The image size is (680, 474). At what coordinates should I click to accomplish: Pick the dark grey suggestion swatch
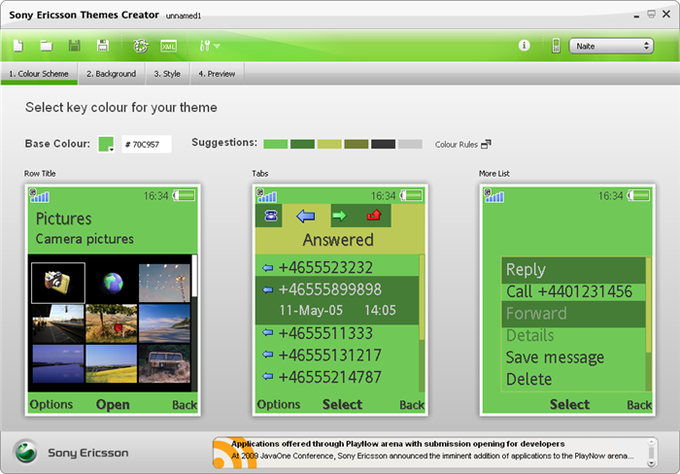tap(383, 144)
